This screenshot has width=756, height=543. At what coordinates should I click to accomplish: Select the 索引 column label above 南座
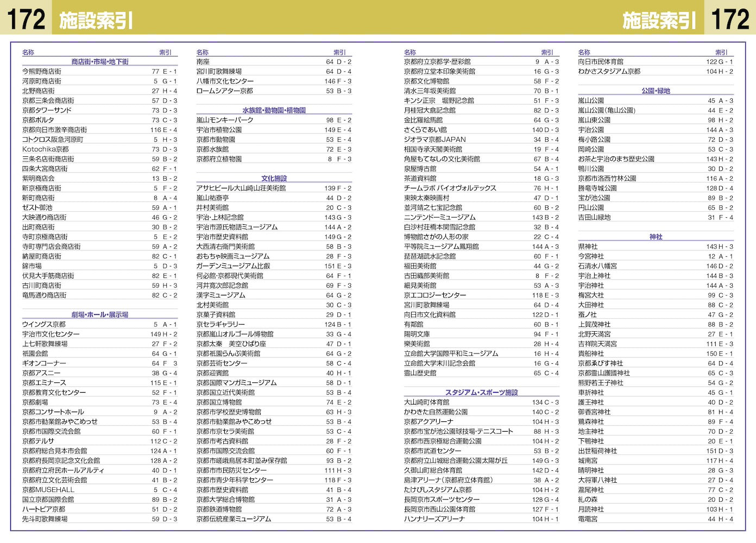tap(340, 52)
